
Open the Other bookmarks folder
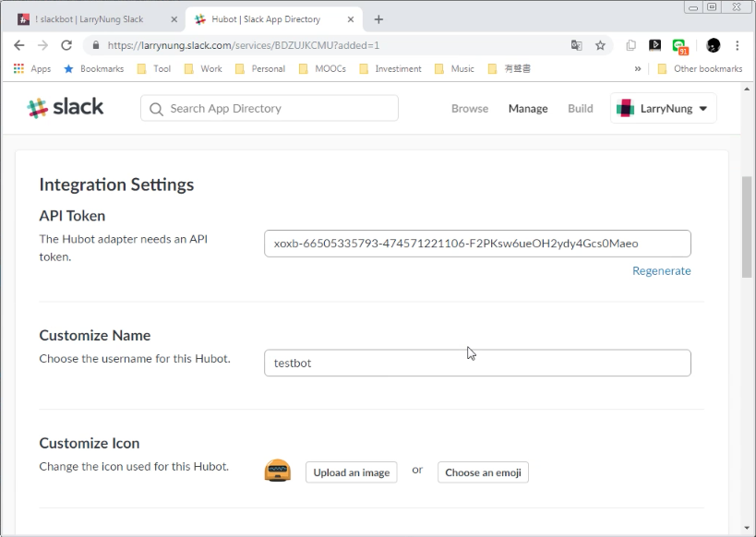click(x=700, y=68)
